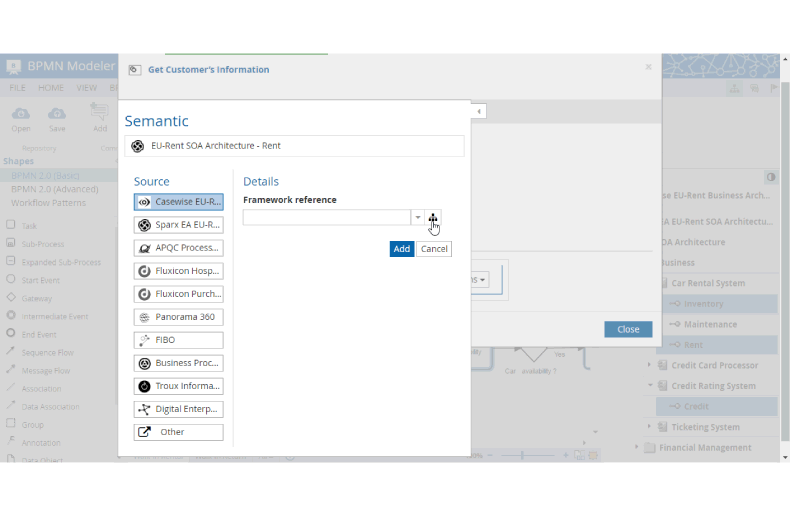Select Fluxicon Hospital source
790x515 pixels.
click(x=179, y=271)
